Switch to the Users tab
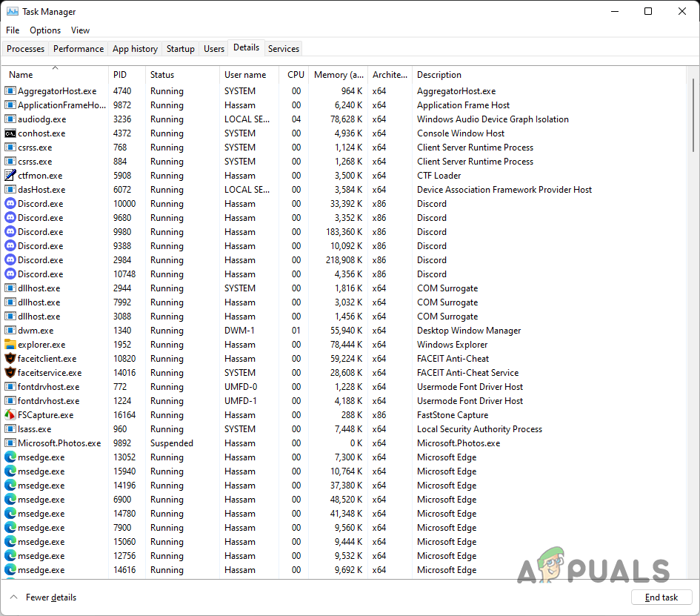The height and width of the screenshot is (616, 700). [x=214, y=49]
